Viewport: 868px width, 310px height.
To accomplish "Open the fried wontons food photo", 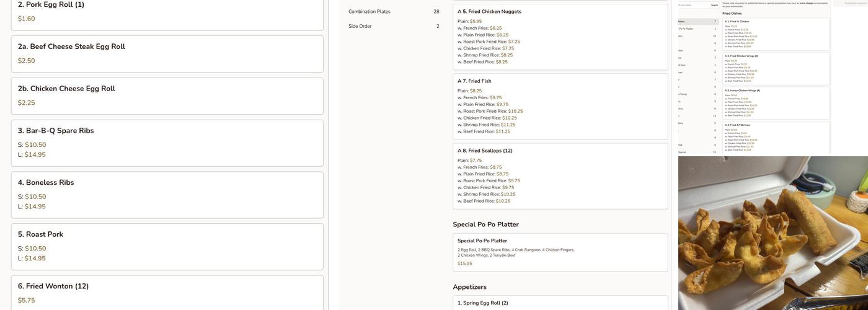I will 773,232.
